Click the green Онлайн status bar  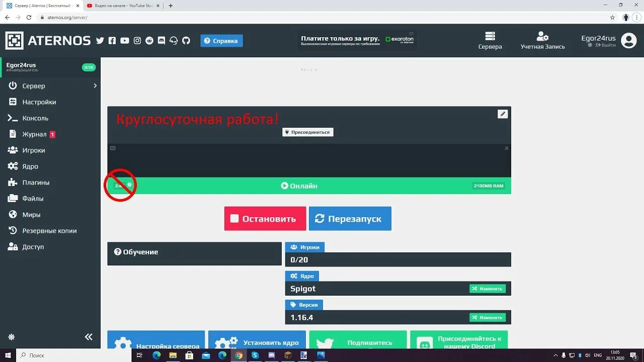click(x=309, y=186)
